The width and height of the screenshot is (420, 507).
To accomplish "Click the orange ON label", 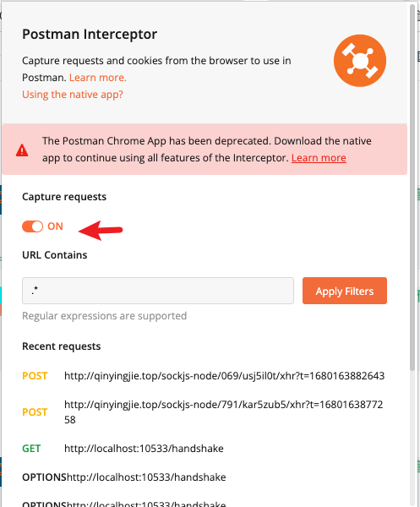I will [x=55, y=226].
